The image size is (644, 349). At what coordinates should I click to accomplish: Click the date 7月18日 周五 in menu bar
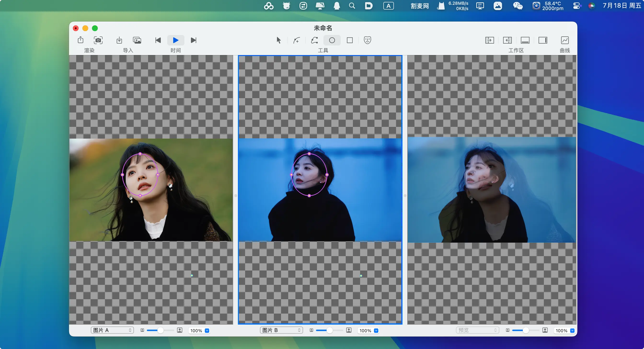tap(622, 6)
